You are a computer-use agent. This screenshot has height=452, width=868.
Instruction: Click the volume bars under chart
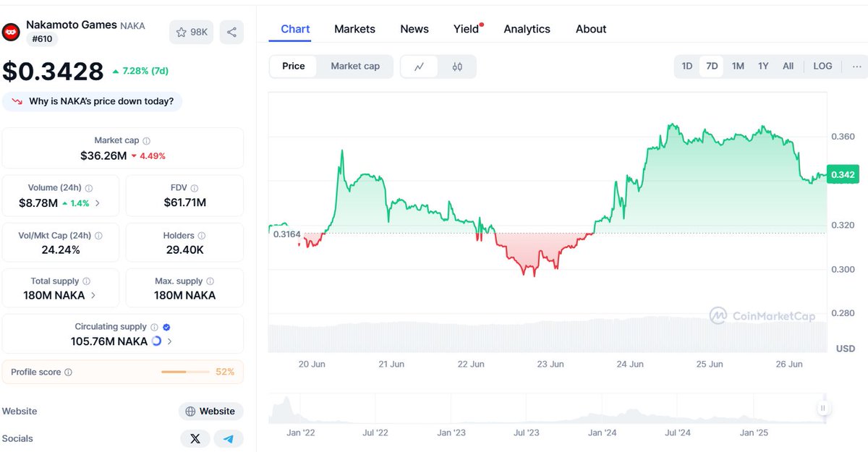point(548,335)
